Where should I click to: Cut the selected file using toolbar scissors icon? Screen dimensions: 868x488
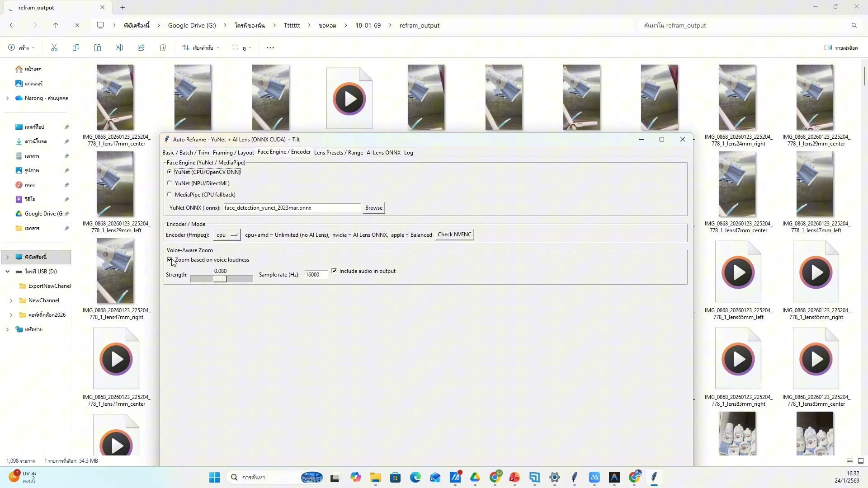pos(54,47)
